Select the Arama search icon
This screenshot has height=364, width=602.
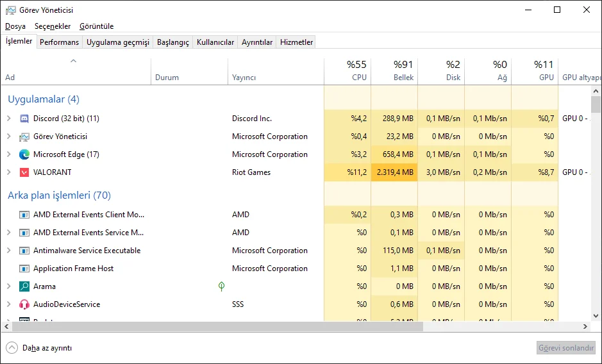pos(24,286)
